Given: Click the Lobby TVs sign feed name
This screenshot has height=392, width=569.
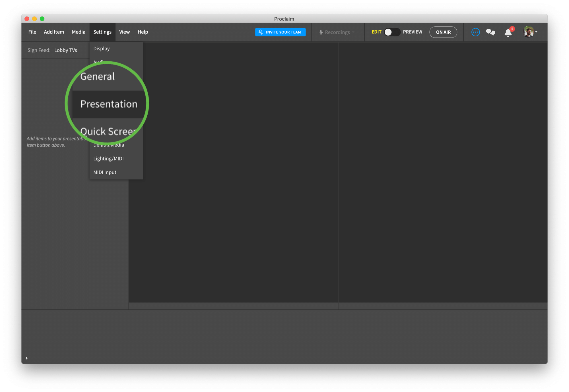Looking at the screenshot, I should click(66, 50).
